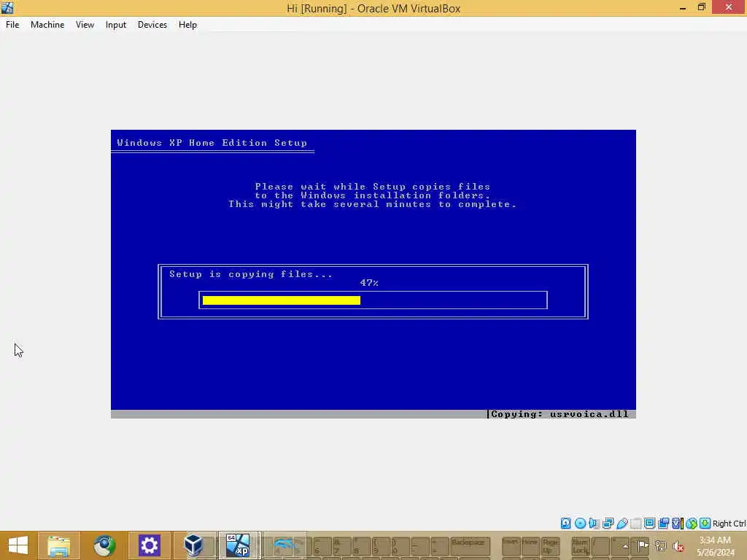Click the USB devices status icon

622,524
